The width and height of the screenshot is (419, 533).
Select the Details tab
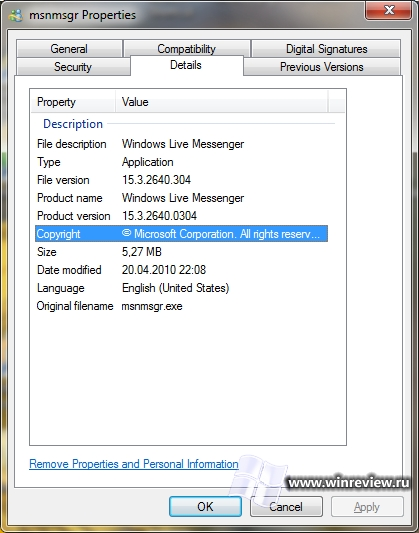(186, 65)
